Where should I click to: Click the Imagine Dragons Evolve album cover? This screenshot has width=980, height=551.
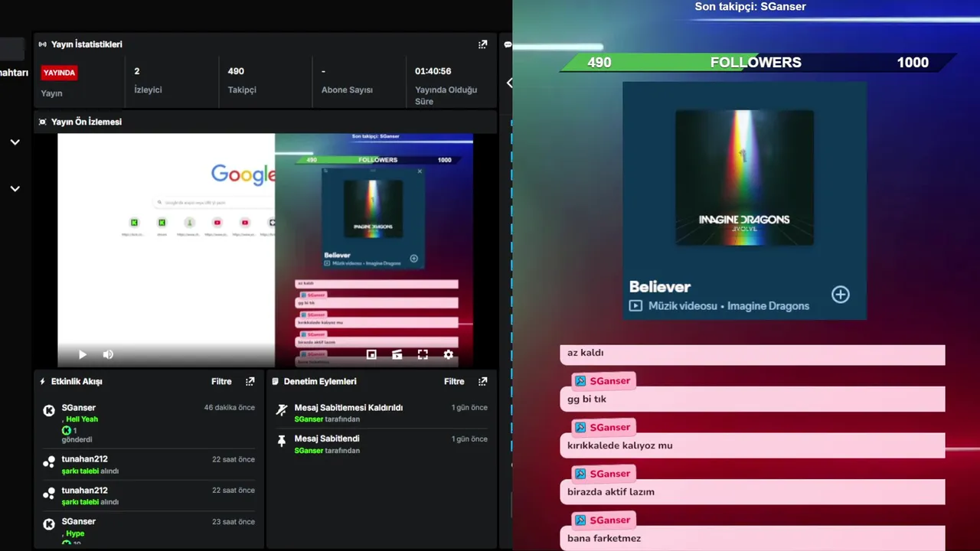[x=744, y=178]
